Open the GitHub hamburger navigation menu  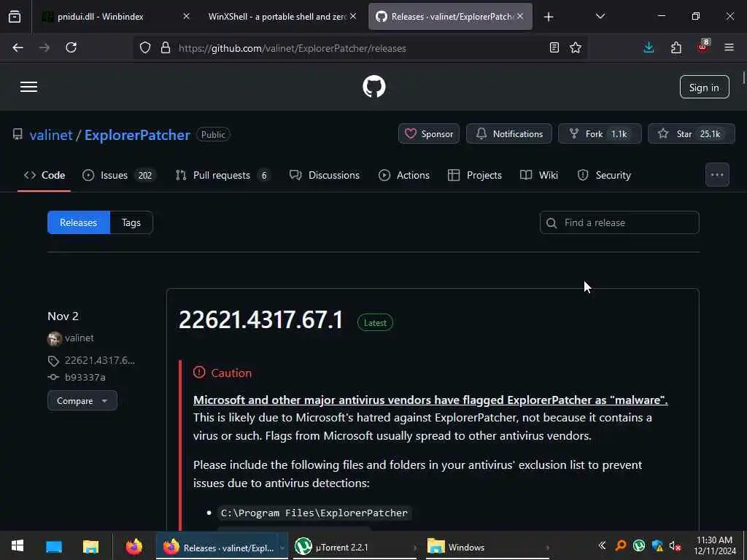28,87
